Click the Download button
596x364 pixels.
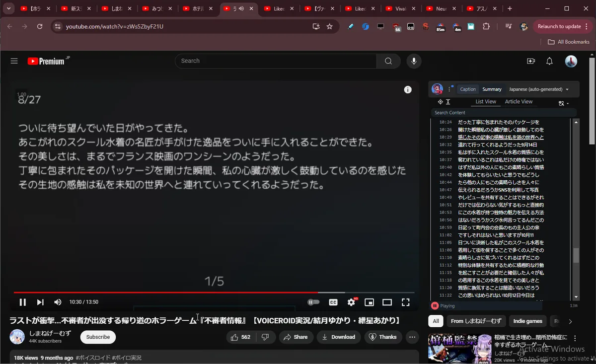(x=339, y=337)
